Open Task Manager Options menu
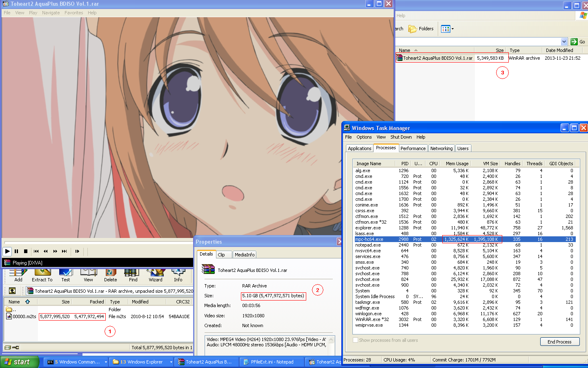This screenshot has height=368, width=588. (x=364, y=137)
